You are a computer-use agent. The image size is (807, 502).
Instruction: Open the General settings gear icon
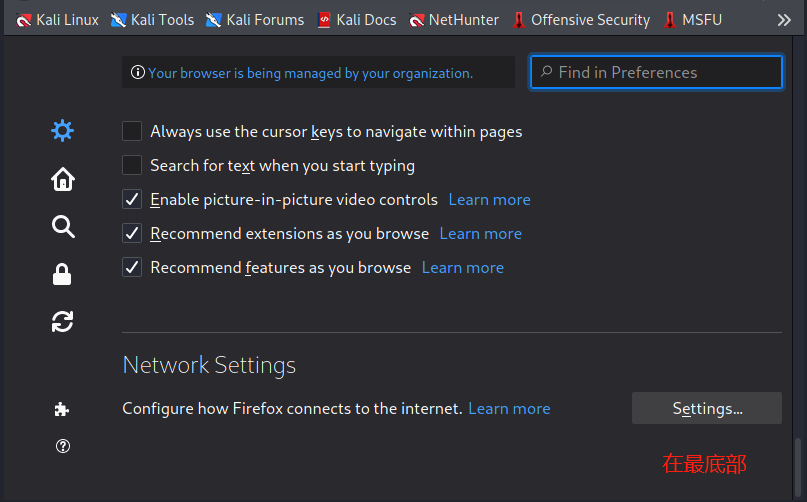tap(63, 131)
